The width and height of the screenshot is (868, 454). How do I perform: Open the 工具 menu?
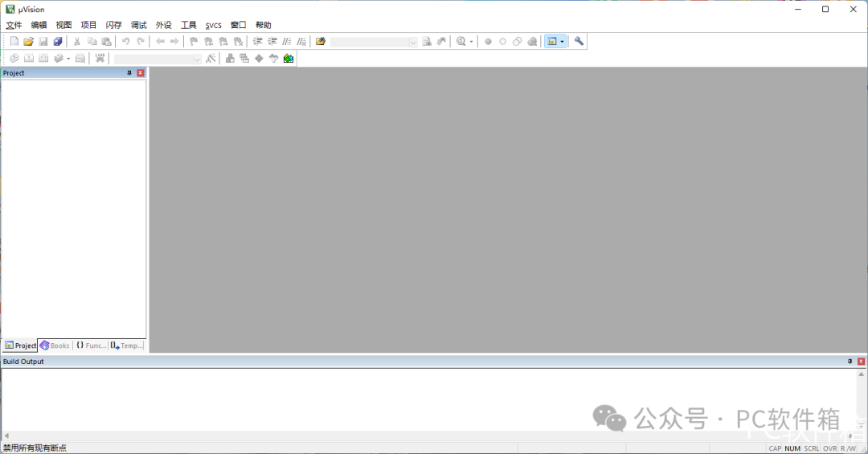point(188,25)
